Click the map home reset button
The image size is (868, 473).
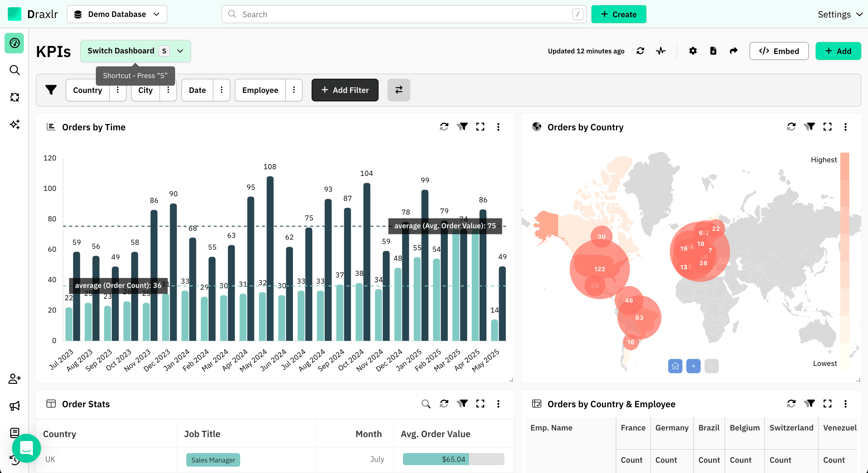[675, 366]
